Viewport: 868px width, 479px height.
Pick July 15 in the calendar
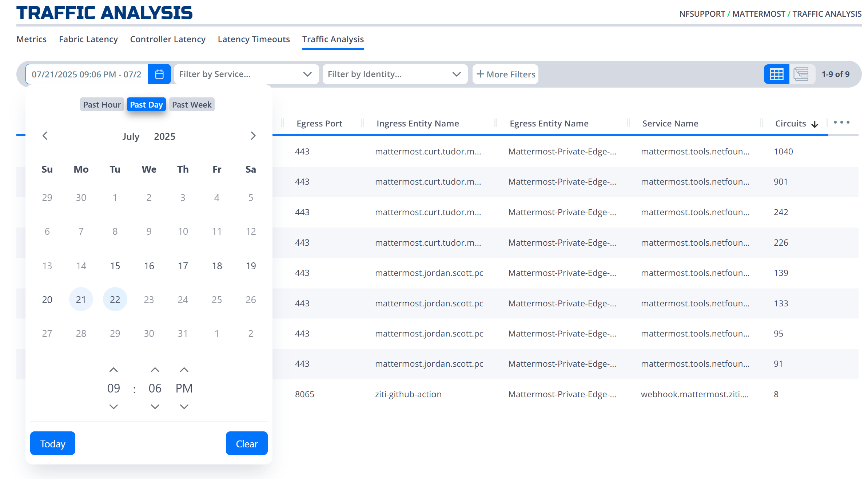(115, 266)
